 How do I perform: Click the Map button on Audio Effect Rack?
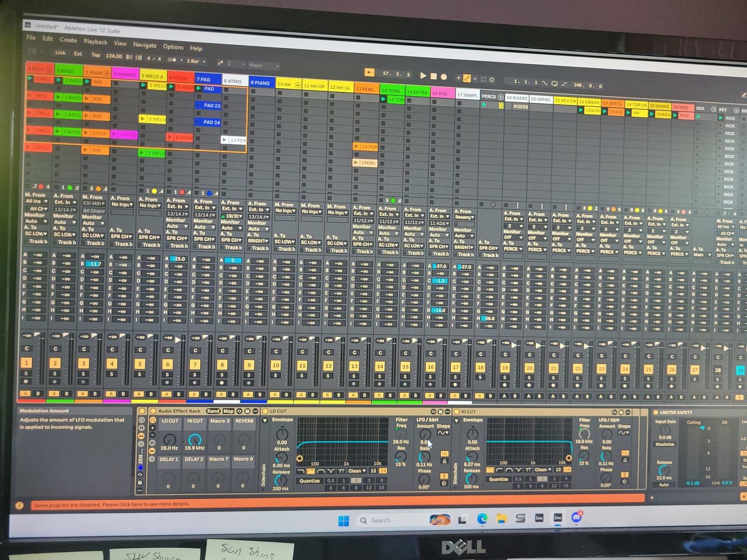228,411
